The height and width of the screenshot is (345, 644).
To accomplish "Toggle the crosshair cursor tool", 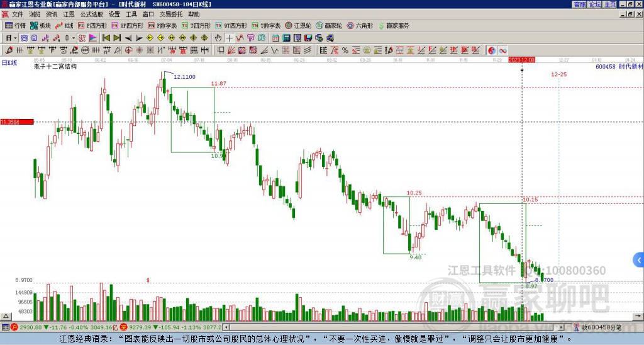I will pos(229,38).
